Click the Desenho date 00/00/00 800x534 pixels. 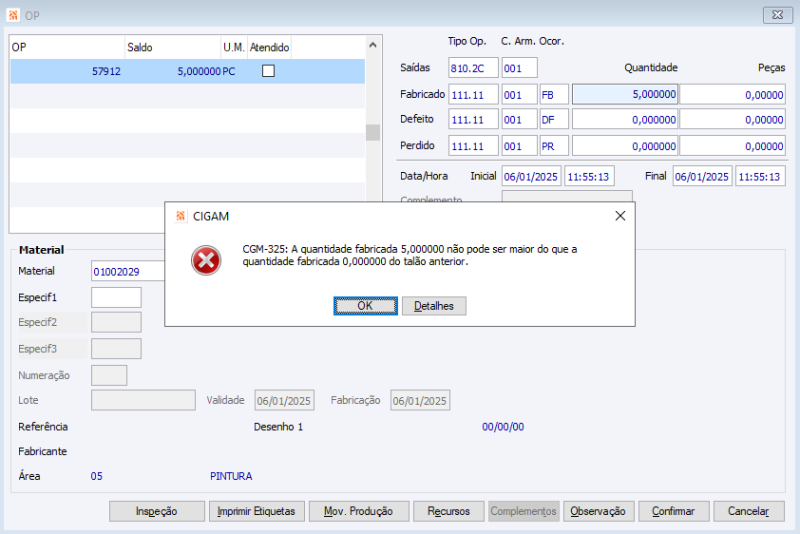coord(503,426)
